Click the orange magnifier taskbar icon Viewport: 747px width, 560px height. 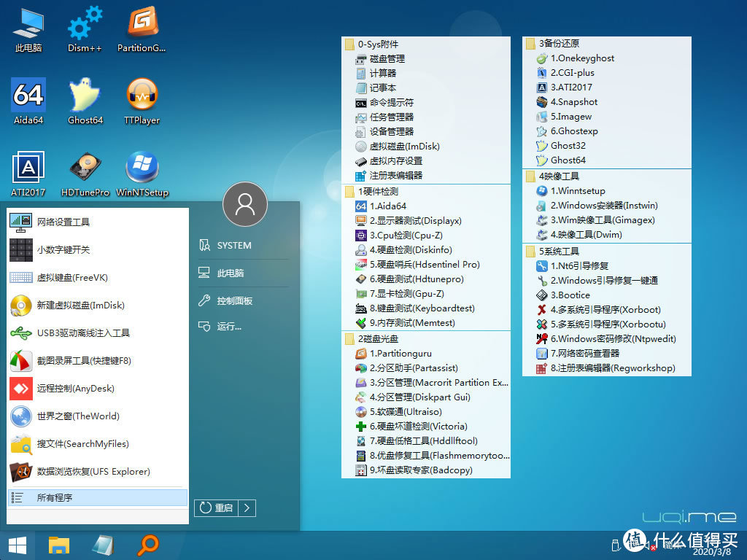(x=148, y=544)
